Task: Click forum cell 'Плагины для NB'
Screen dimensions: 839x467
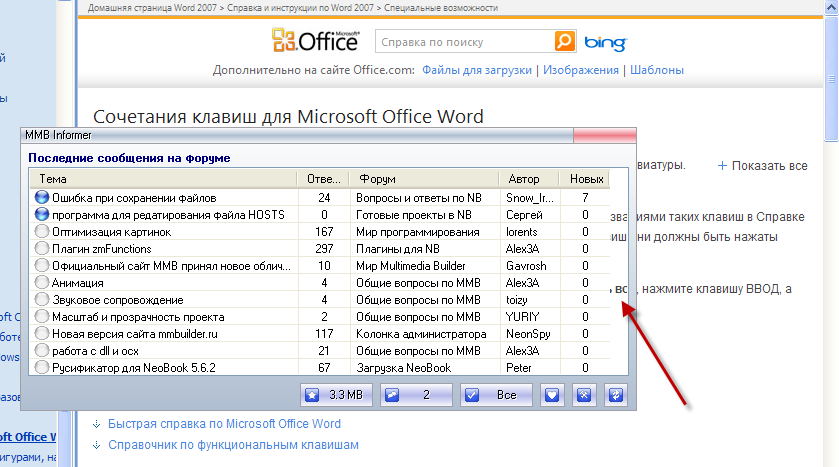Action: [x=398, y=249]
